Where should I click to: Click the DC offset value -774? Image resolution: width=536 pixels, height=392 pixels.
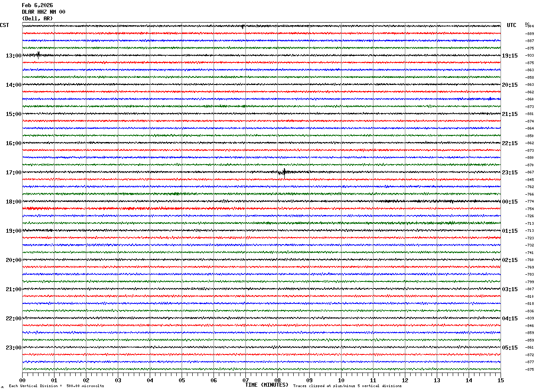click(529, 202)
